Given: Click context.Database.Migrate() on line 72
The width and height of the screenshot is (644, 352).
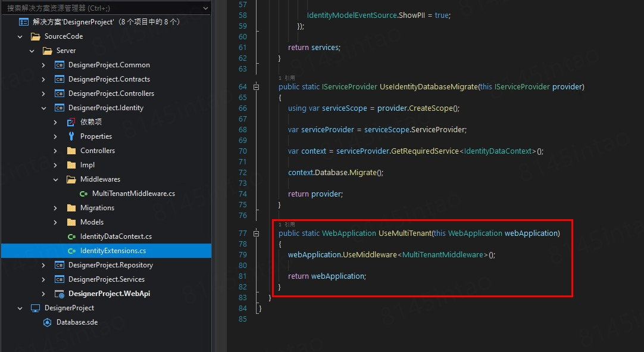Looking at the screenshot, I should click(x=336, y=172).
